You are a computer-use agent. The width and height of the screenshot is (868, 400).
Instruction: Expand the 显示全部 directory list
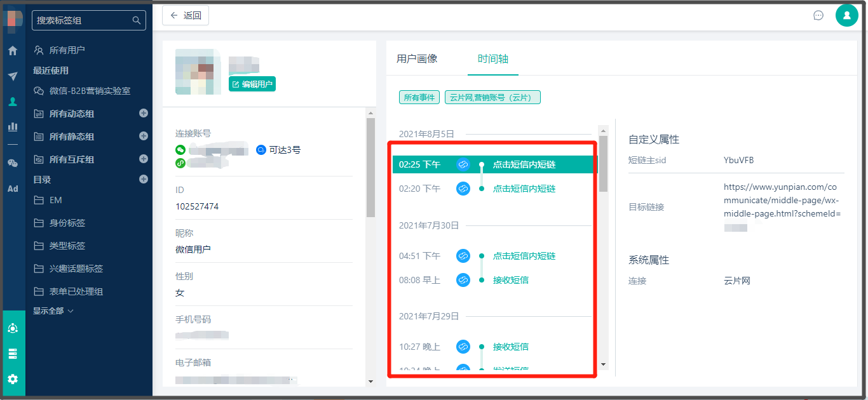click(x=53, y=311)
